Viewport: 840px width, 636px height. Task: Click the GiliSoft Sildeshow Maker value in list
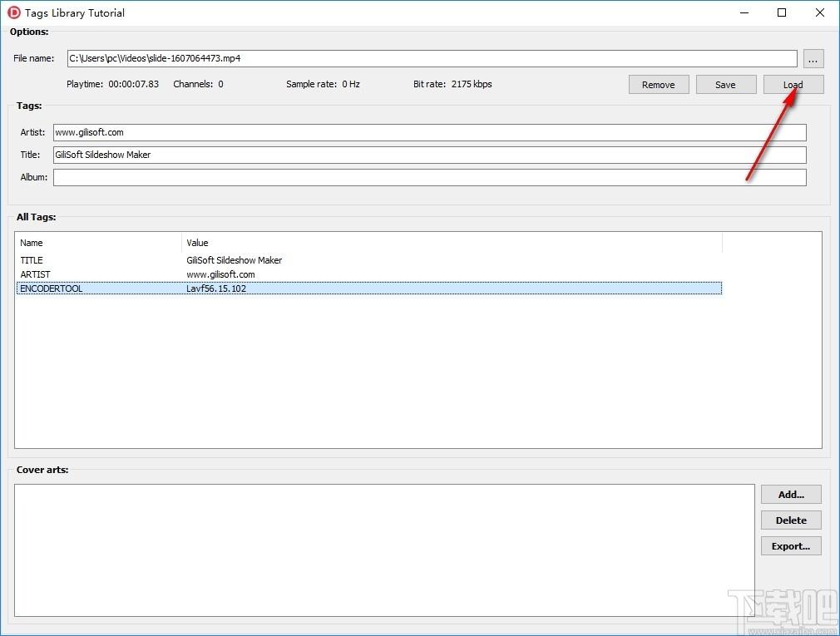234,260
